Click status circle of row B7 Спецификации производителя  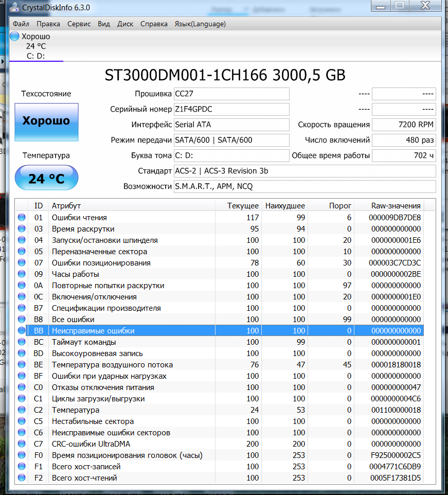pos(22,308)
